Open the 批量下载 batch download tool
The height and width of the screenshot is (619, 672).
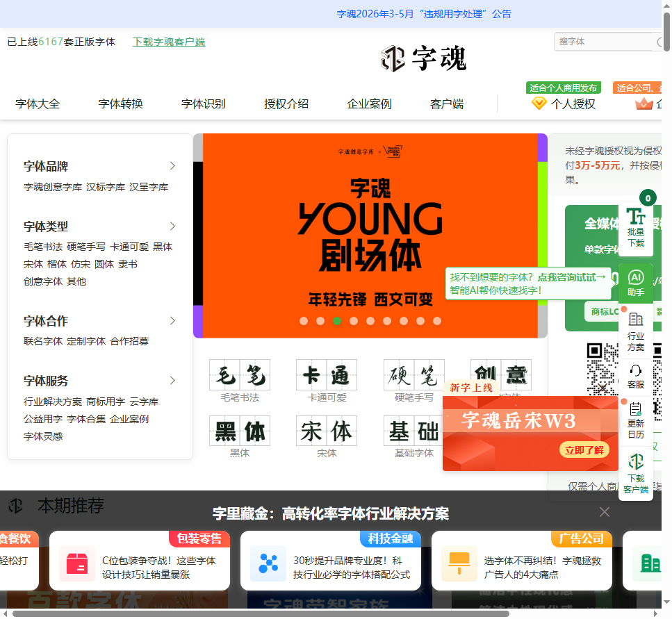pos(636,228)
